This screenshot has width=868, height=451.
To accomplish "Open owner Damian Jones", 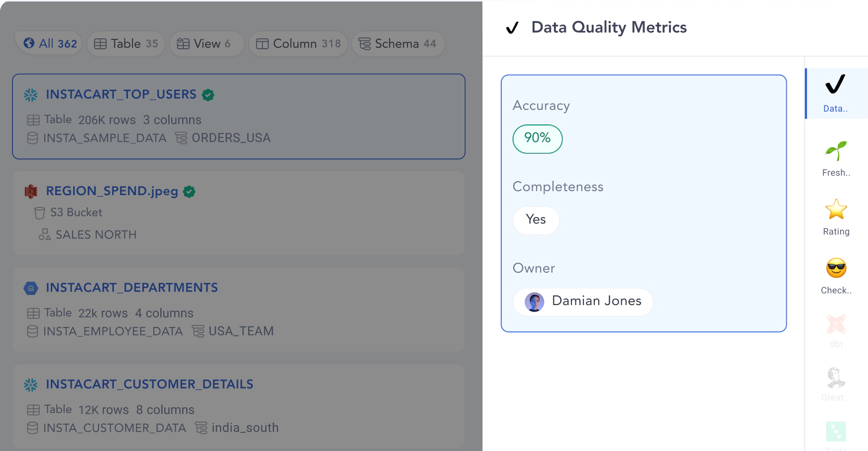I will 583,302.
